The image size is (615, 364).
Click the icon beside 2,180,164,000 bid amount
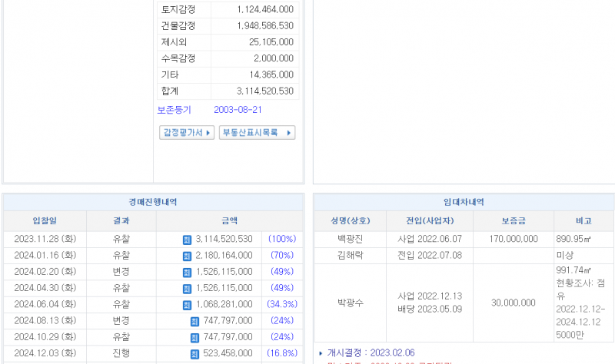[x=186, y=256]
